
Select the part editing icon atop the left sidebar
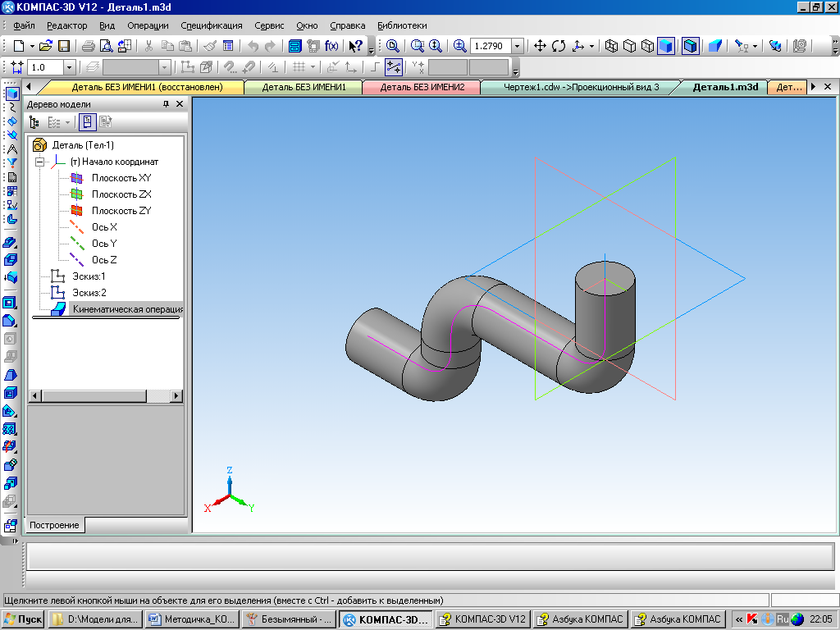coord(11,94)
